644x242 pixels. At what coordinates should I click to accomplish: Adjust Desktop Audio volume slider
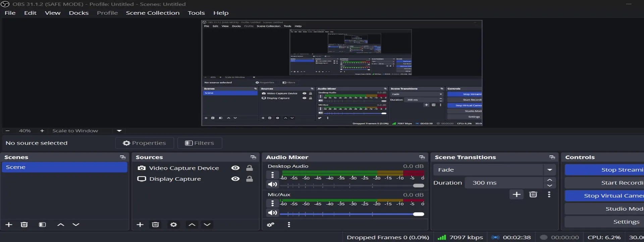point(352,186)
